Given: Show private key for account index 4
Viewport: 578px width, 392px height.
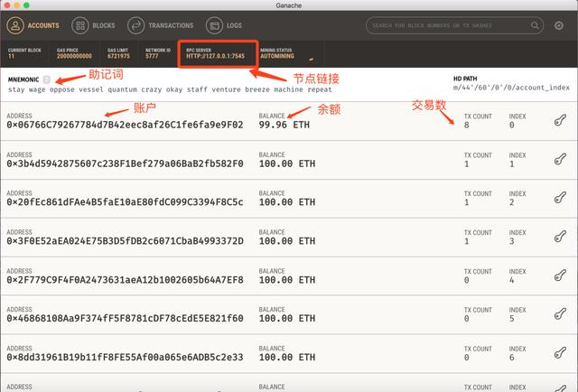Looking at the screenshot, I should 560,275.
